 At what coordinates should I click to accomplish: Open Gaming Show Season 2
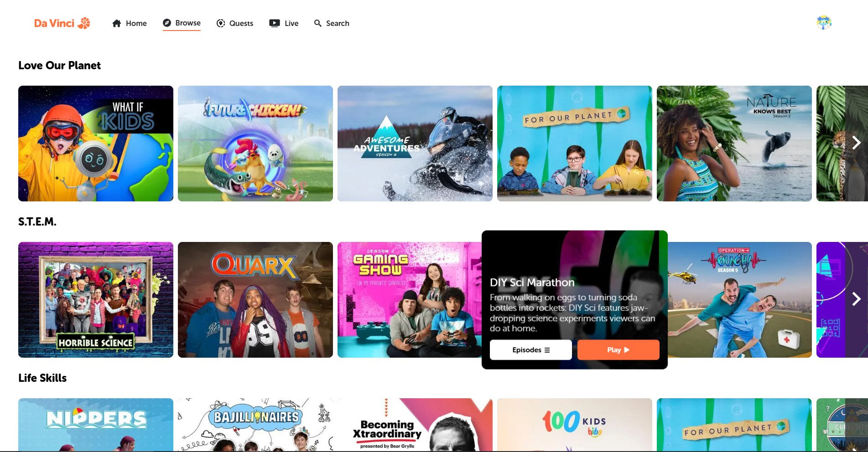pos(409,300)
